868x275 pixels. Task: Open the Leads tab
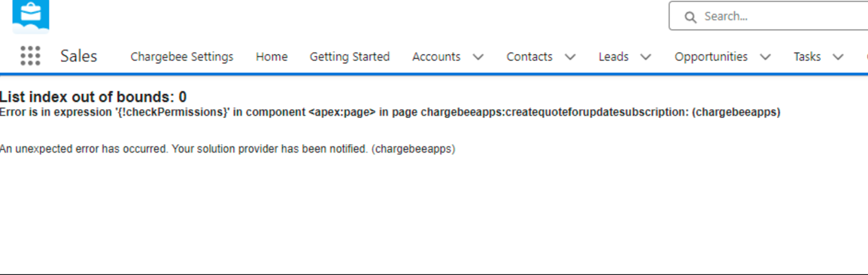click(614, 56)
